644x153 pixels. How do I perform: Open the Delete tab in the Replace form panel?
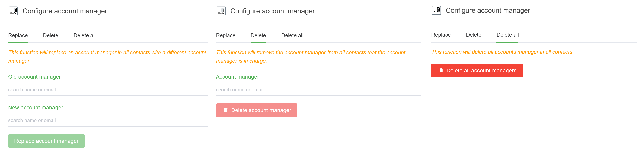coord(51,35)
